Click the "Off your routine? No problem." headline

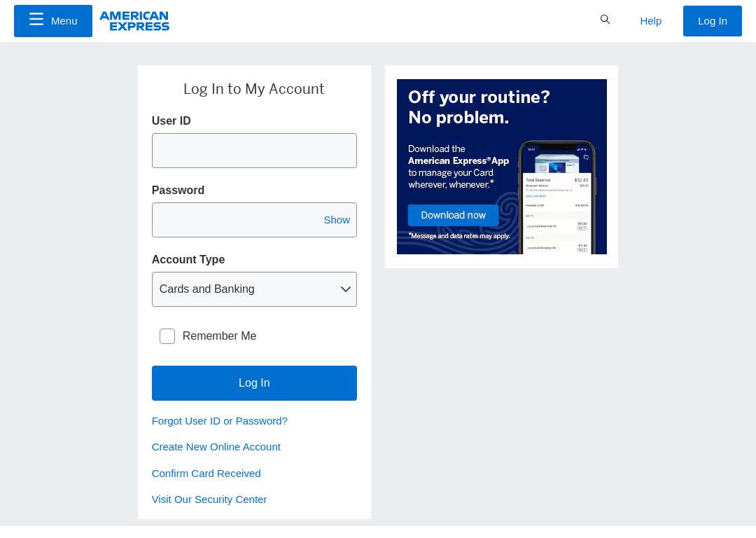pos(479,107)
